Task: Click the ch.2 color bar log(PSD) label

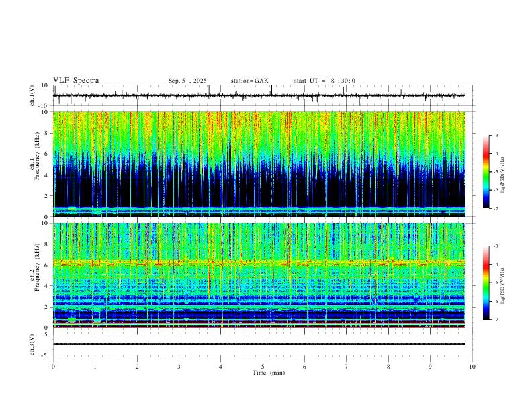Action: point(502,285)
